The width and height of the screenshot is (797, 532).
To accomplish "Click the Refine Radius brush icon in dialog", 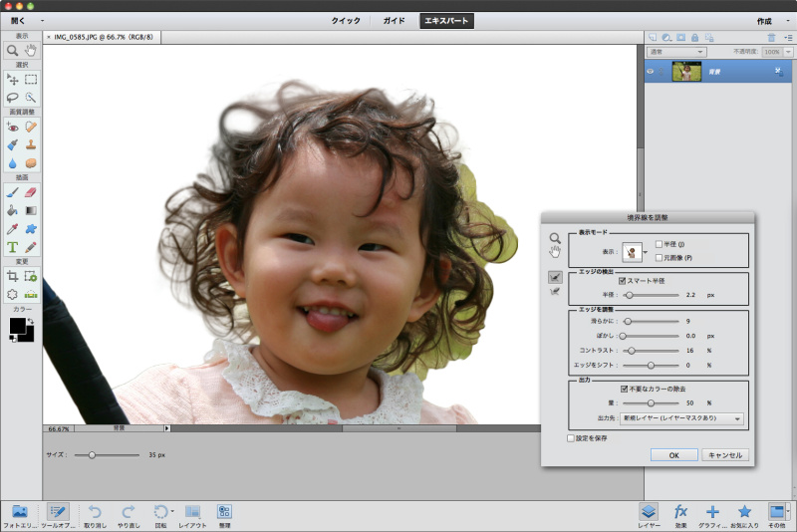I will tap(555, 277).
